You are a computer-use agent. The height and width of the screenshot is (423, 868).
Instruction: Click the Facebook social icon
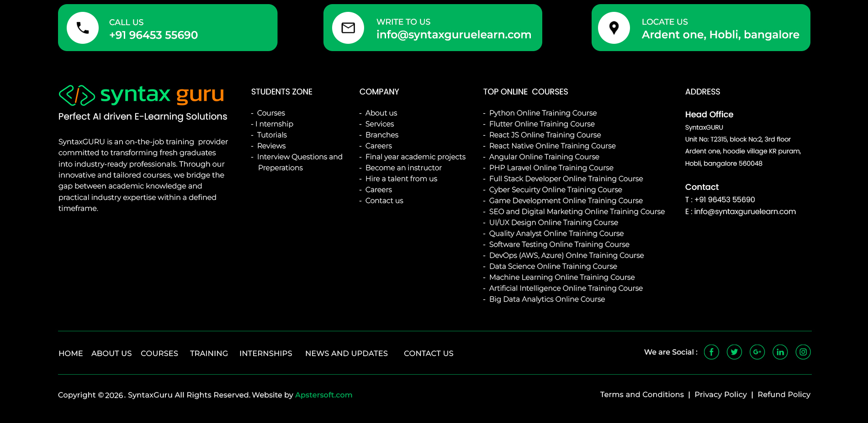click(x=711, y=352)
